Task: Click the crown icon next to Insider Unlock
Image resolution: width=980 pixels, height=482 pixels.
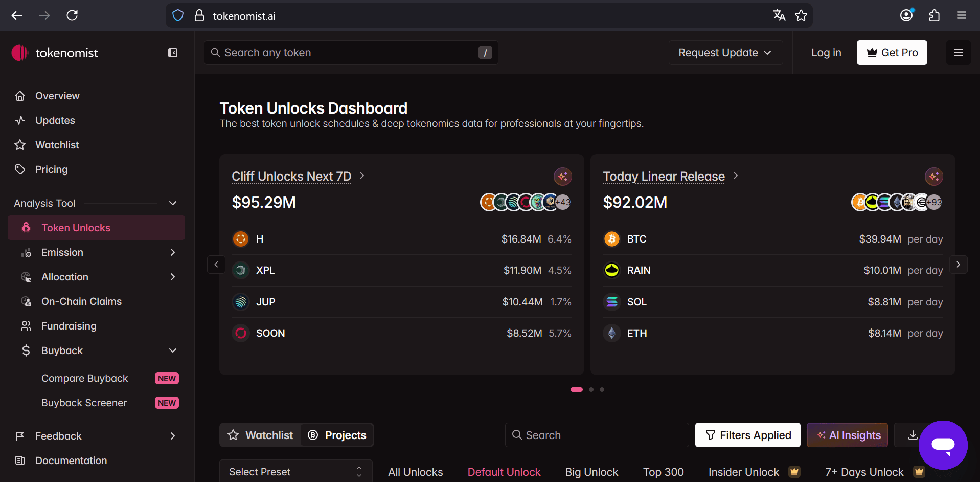Action: click(x=794, y=472)
